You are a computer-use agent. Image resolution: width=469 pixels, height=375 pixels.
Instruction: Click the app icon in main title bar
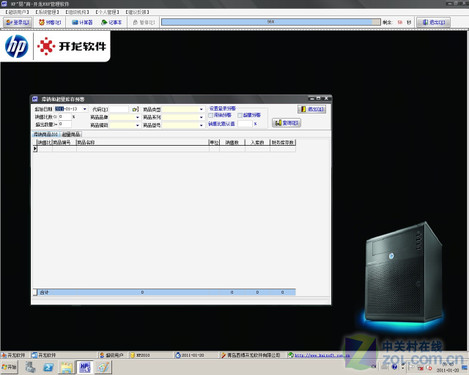click(x=4, y=4)
